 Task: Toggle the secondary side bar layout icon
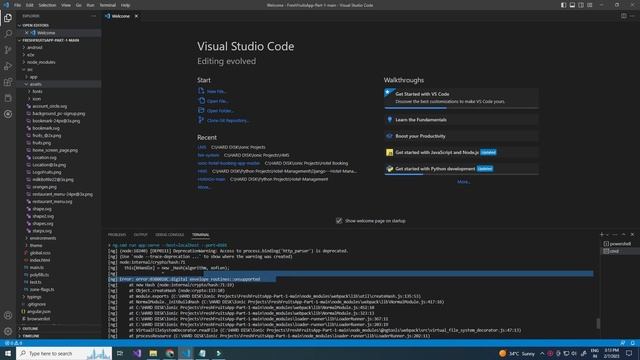581,5
